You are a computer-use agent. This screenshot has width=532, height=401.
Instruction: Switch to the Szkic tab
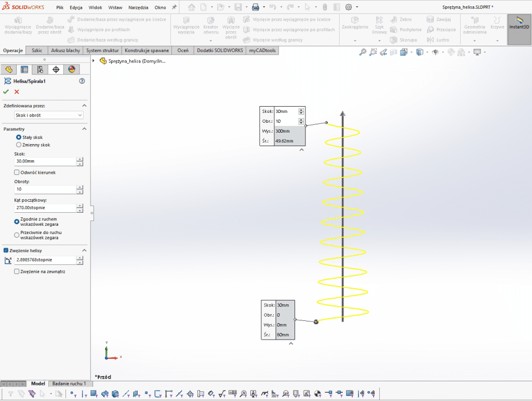coord(37,50)
